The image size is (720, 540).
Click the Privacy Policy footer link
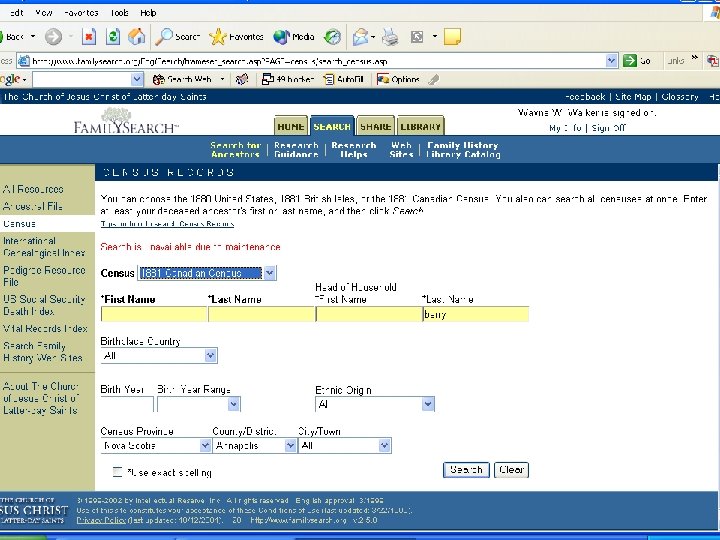pyautogui.click(x=101, y=520)
